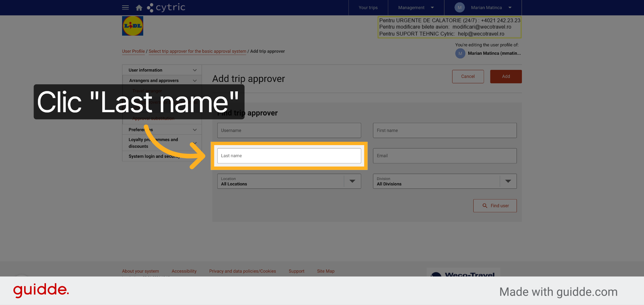Open Your trips tab
The image size is (644, 305).
pos(368,7)
